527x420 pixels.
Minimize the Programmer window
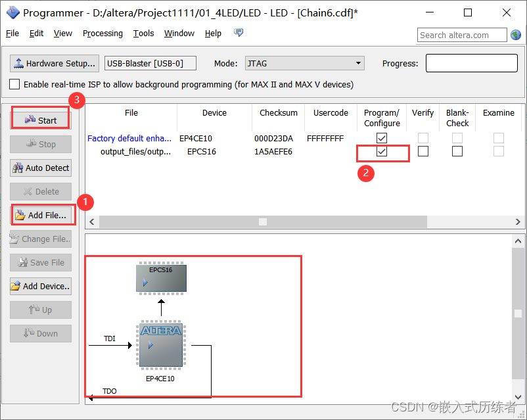430,12
